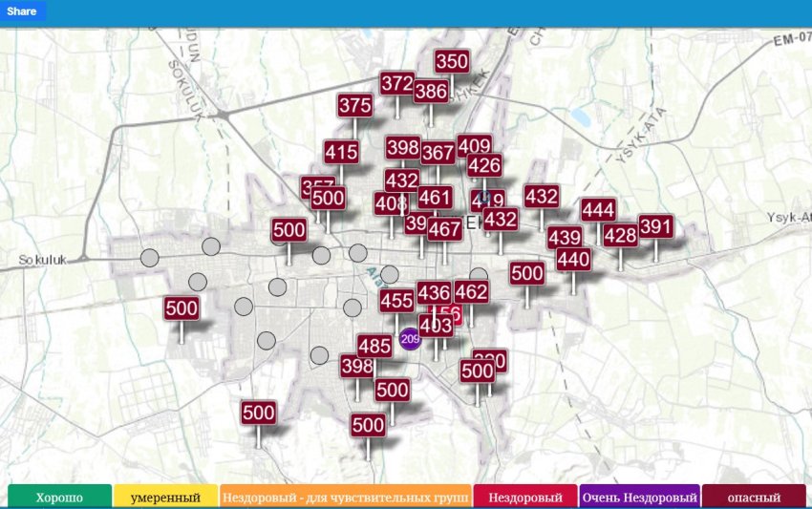Open the 455 station marker
This screenshot has width=812, height=509.
396,301
